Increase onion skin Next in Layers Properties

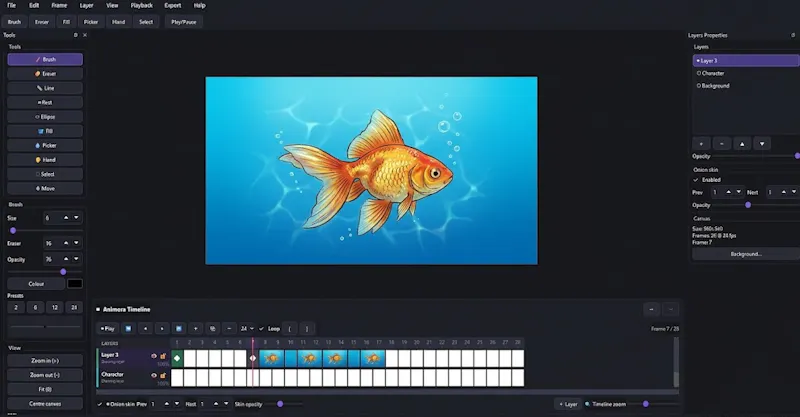pyautogui.click(x=783, y=192)
